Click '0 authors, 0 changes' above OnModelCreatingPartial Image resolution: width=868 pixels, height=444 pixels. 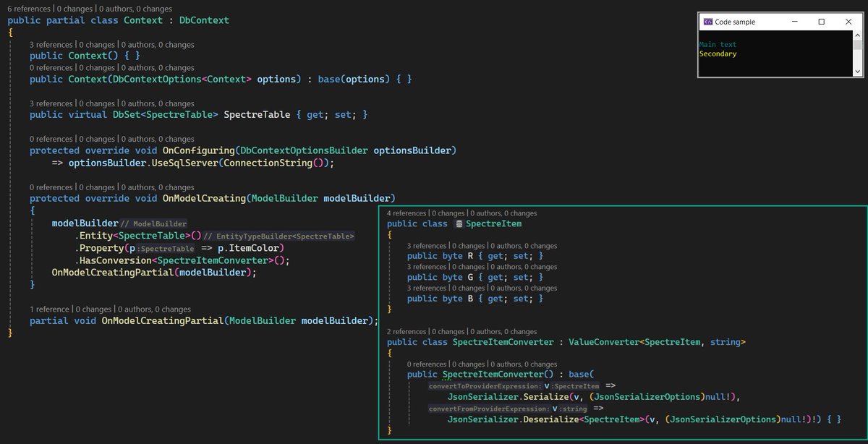[156, 309]
